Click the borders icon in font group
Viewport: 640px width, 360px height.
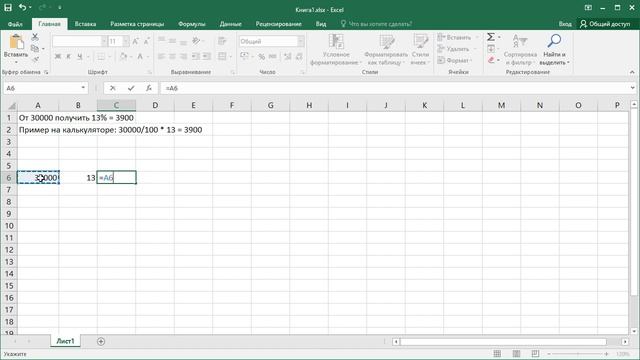pos(101,56)
